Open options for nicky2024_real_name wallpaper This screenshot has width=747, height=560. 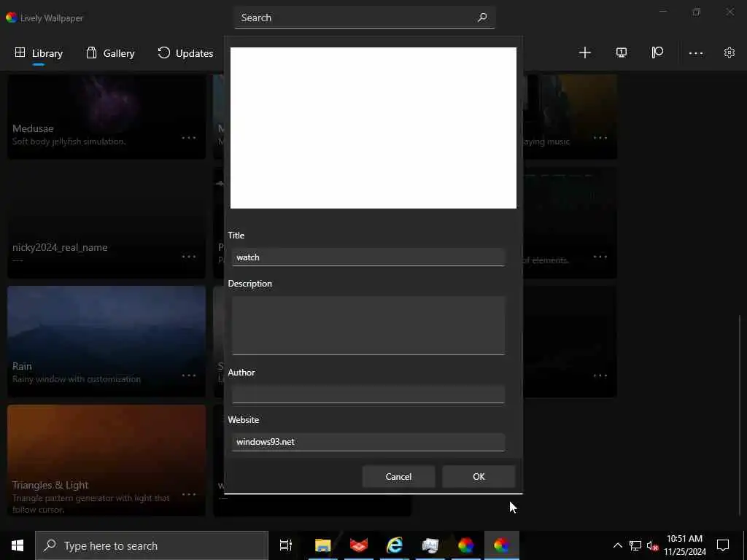[x=189, y=257]
